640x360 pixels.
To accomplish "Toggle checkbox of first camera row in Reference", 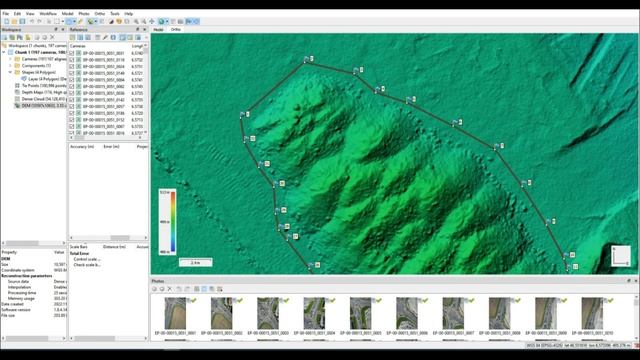I will point(72,53).
